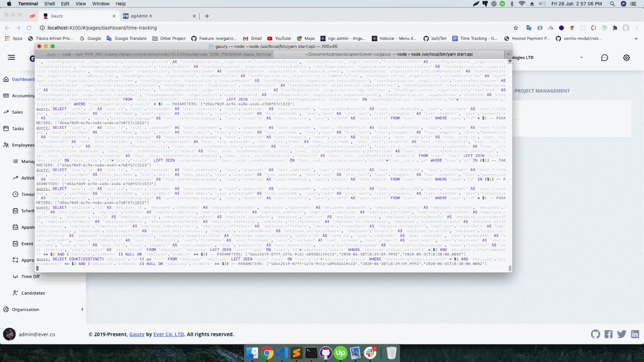644x362 pixels.
Task: Open Slack from the Dock
Action: click(370, 353)
